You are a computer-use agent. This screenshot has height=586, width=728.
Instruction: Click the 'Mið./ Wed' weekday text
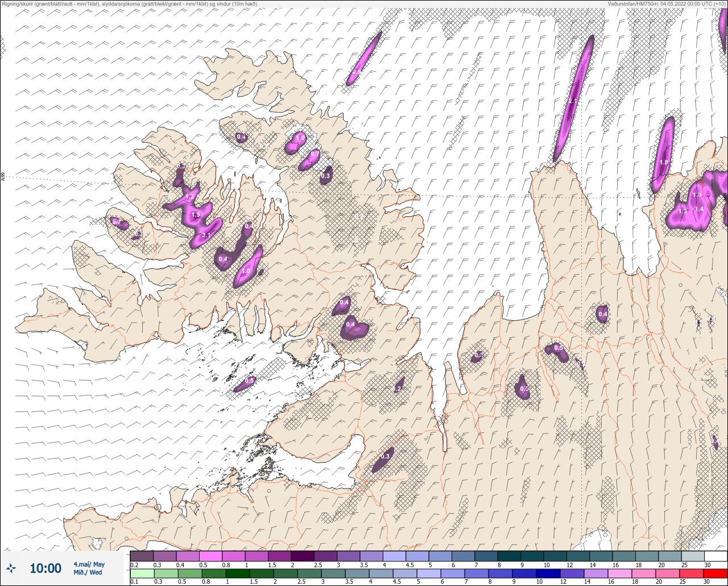(88, 572)
